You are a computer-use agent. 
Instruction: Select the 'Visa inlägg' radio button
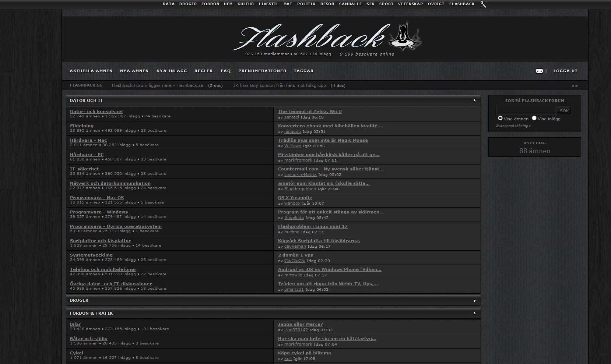click(534, 118)
